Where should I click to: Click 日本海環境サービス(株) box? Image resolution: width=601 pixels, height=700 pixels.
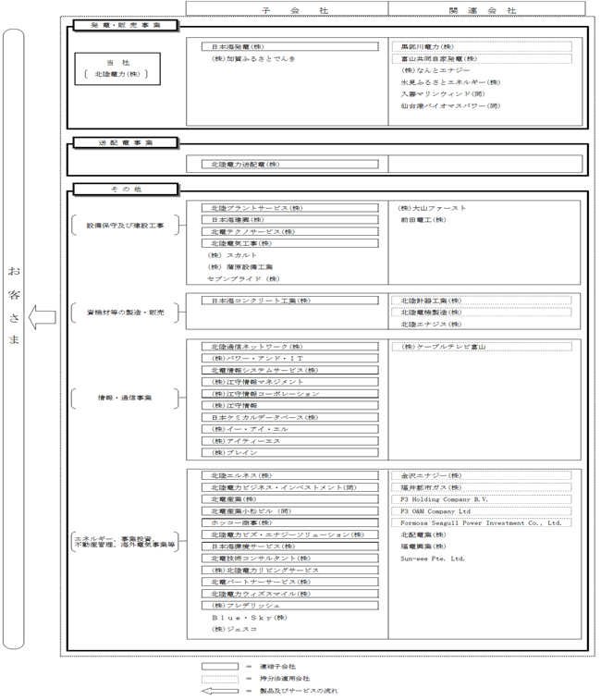tap(289, 546)
